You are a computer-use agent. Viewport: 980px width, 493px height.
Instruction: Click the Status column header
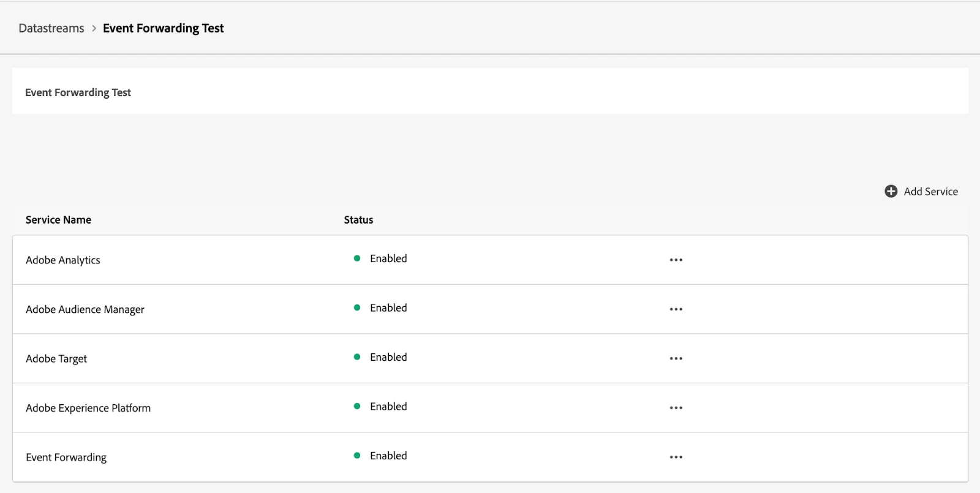point(358,220)
